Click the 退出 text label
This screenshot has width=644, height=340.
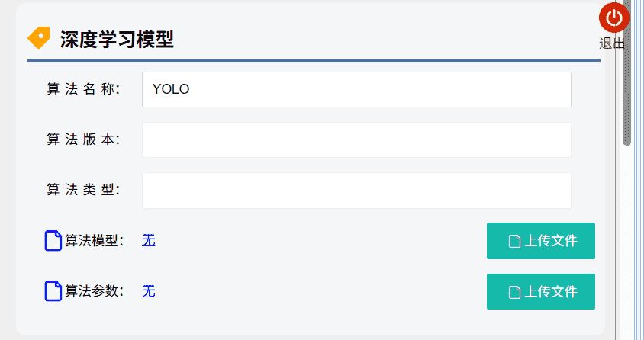coord(612,43)
